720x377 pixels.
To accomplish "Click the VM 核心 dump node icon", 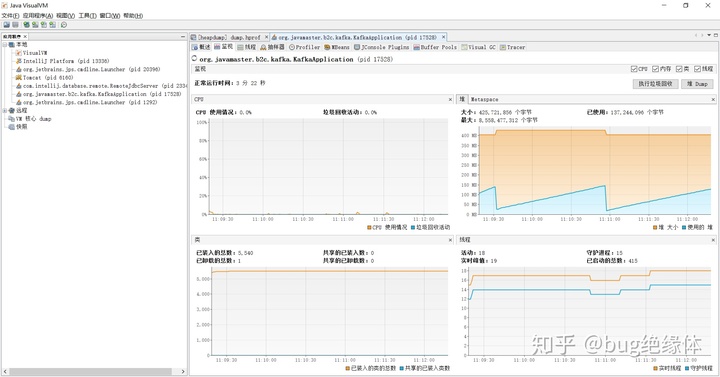I will [12, 118].
